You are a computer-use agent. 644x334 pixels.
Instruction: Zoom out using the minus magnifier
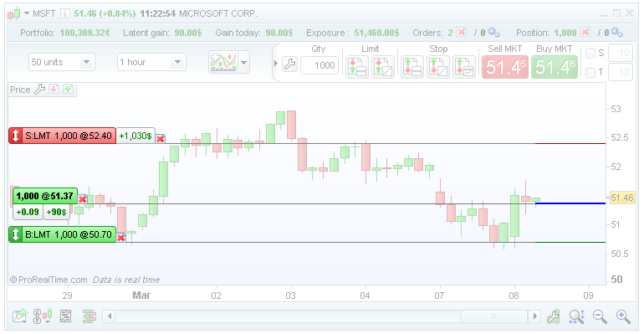pyautogui.click(x=600, y=316)
